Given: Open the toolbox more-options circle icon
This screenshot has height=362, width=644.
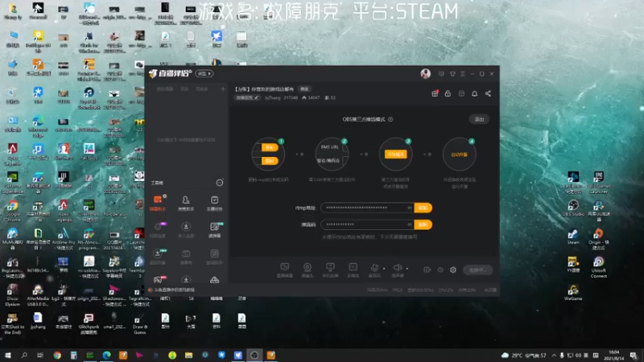Looking at the screenshot, I should click(220, 183).
